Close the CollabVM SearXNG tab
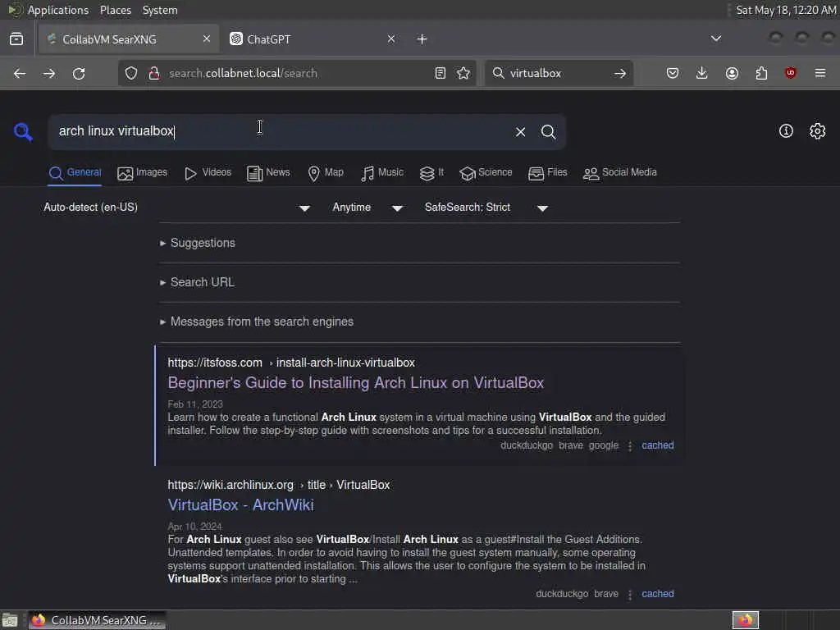Viewport: 840px width, 630px height. [207, 39]
